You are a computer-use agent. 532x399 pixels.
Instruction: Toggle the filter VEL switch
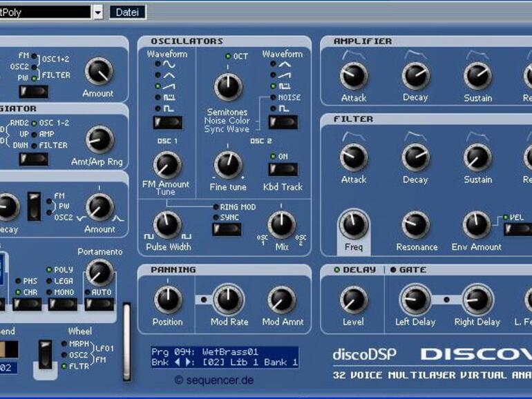point(518,229)
